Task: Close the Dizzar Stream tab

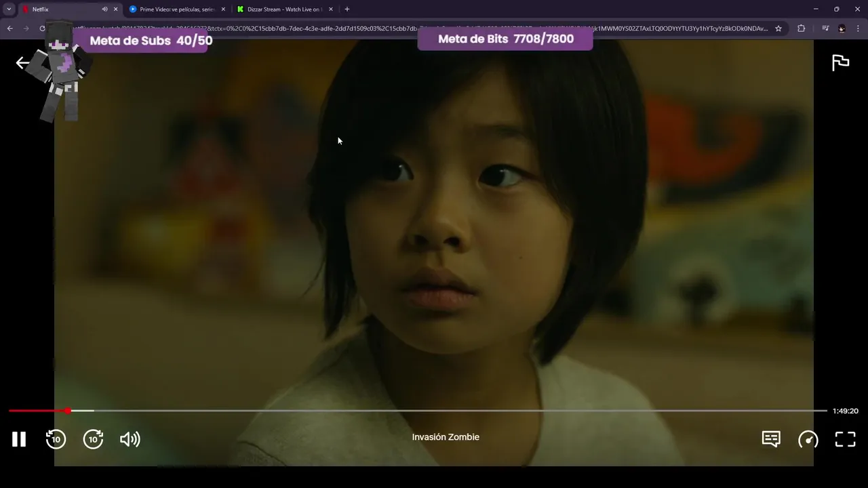Action: pos(331,9)
